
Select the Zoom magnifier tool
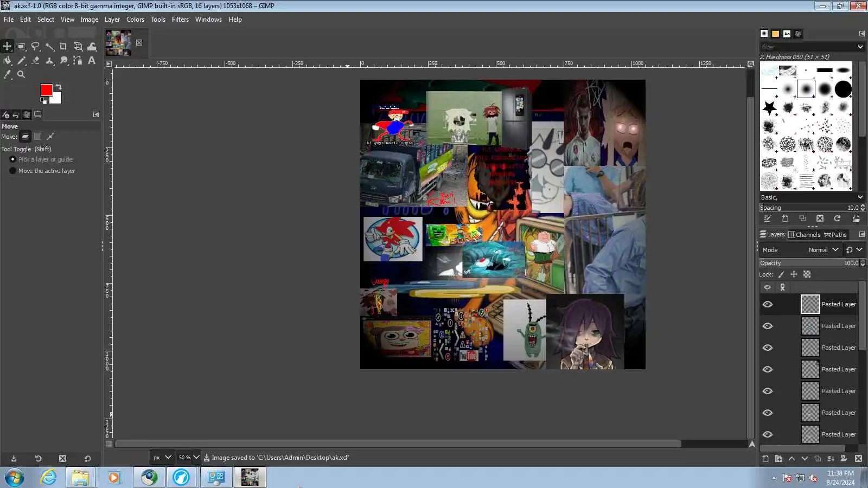click(21, 75)
